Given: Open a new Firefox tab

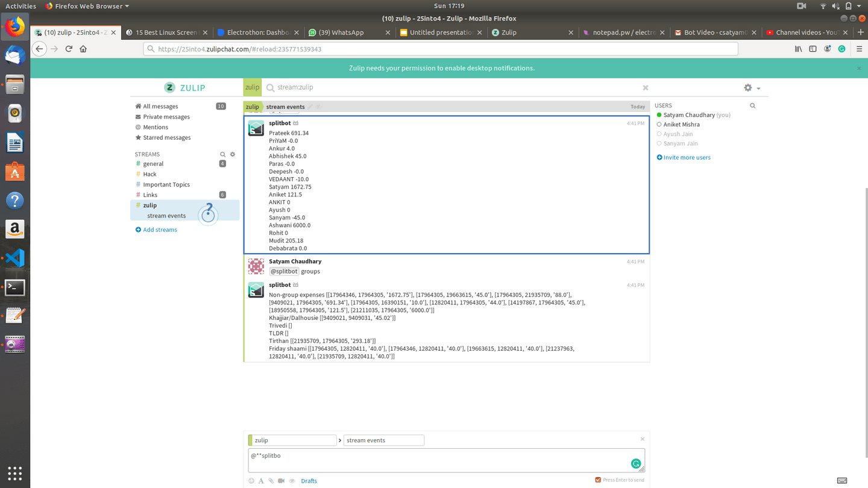Looking at the screenshot, I should [x=861, y=33].
